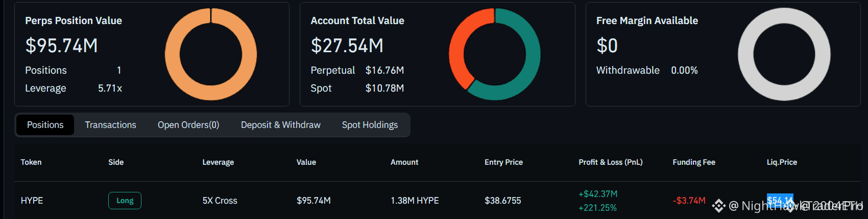Click the Binance watermark logo icon

[719, 206]
